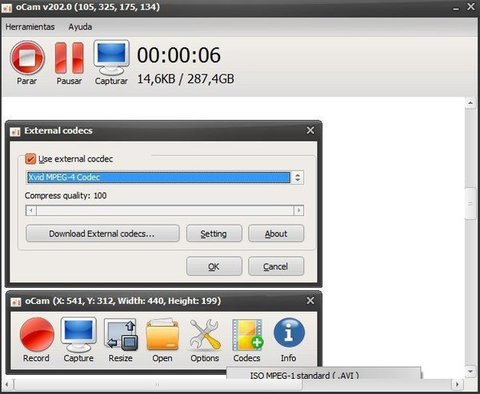The width and height of the screenshot is (480, 394).
Task: Start recording with the red Record icon
Action: 37,335
